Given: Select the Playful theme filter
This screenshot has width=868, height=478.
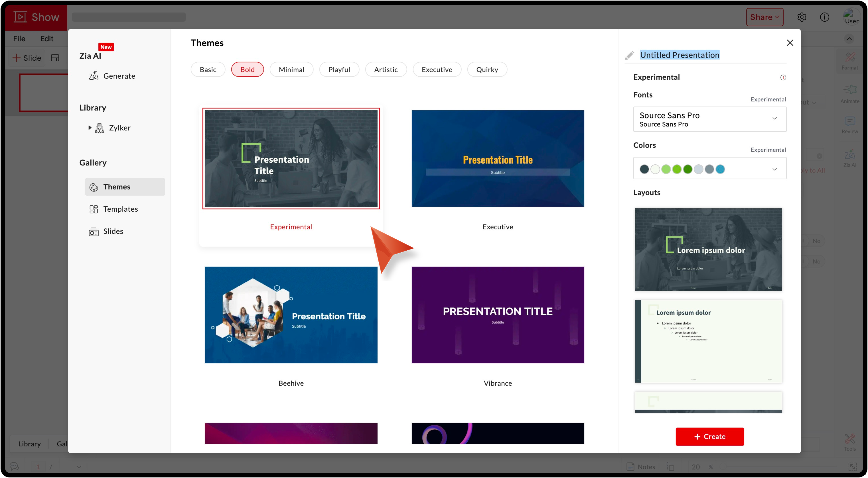Looking at the screenshot, I should pos(339,70).
